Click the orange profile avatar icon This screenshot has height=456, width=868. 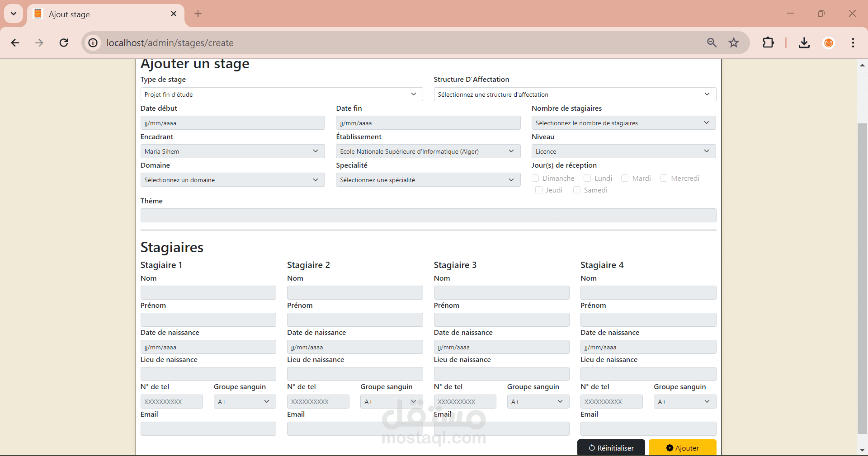click(828, 43)
